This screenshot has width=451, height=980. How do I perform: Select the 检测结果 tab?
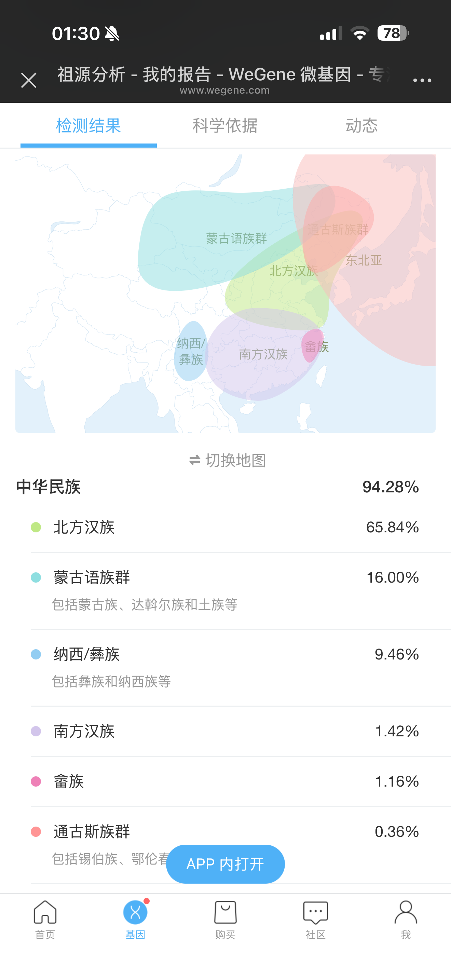pos(88,125)
